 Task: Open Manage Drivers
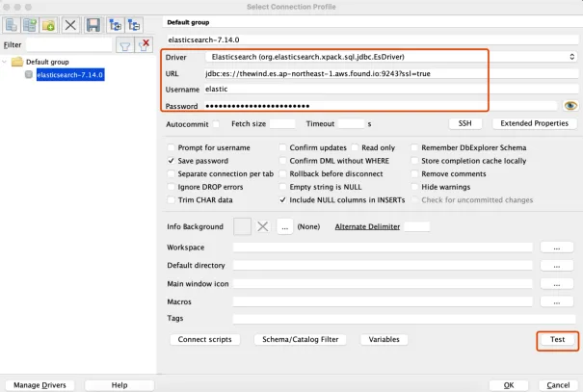tap(40, 385)
